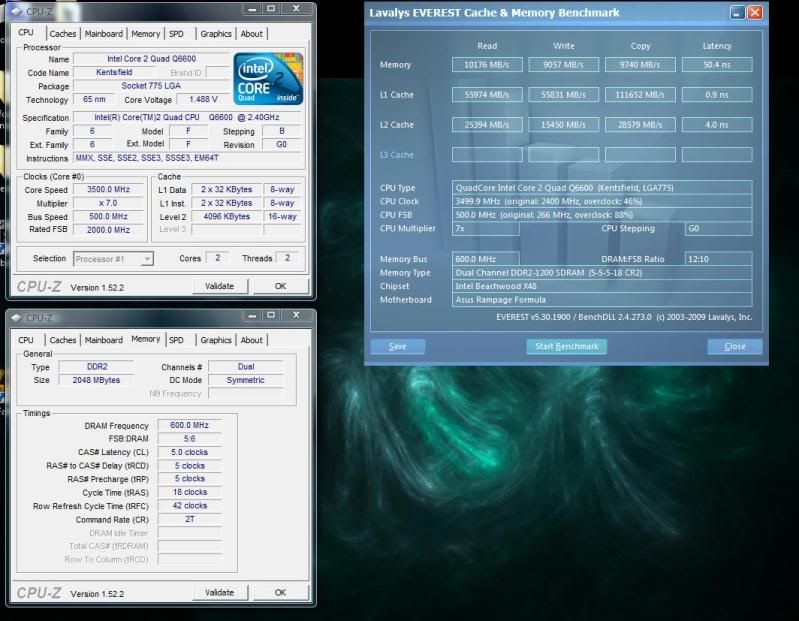
Task: Open Mainboard tab in bottom CPU-Z window
Action: click(103, 340)
